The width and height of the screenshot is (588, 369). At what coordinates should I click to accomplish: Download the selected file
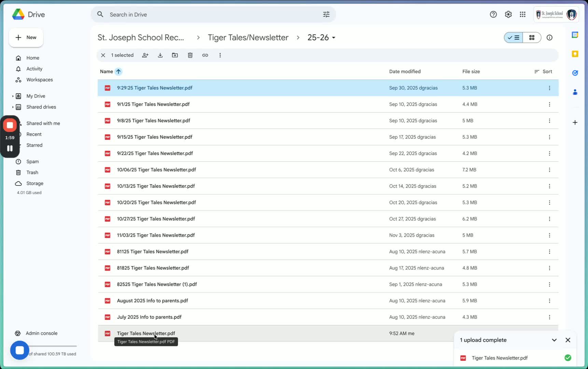160,55
